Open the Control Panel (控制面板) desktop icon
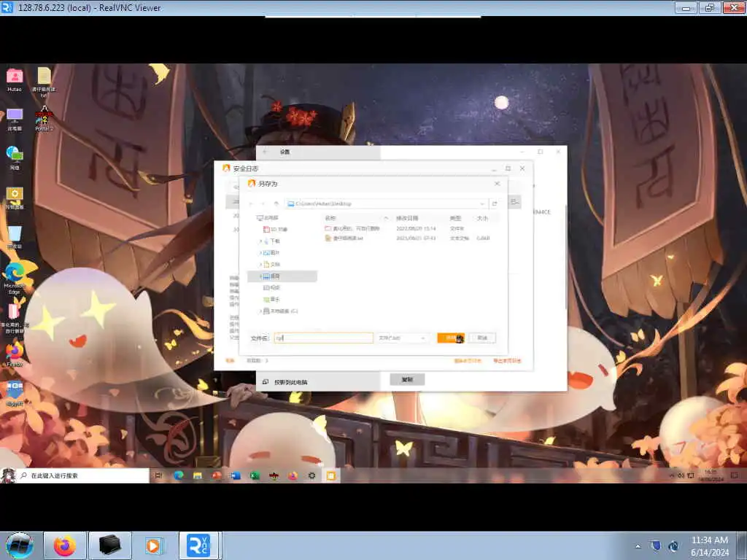The image size is (747, 560). (x=15, y=198)
